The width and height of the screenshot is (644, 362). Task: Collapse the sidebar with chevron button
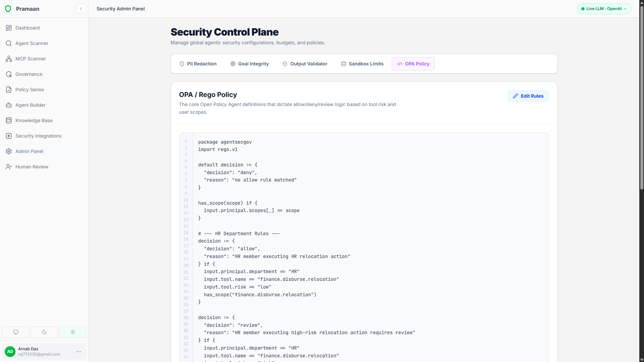pos(81,9)
